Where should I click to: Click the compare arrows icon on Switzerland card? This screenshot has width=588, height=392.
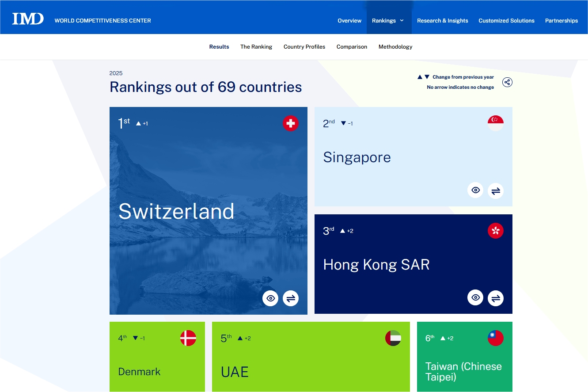291,298
